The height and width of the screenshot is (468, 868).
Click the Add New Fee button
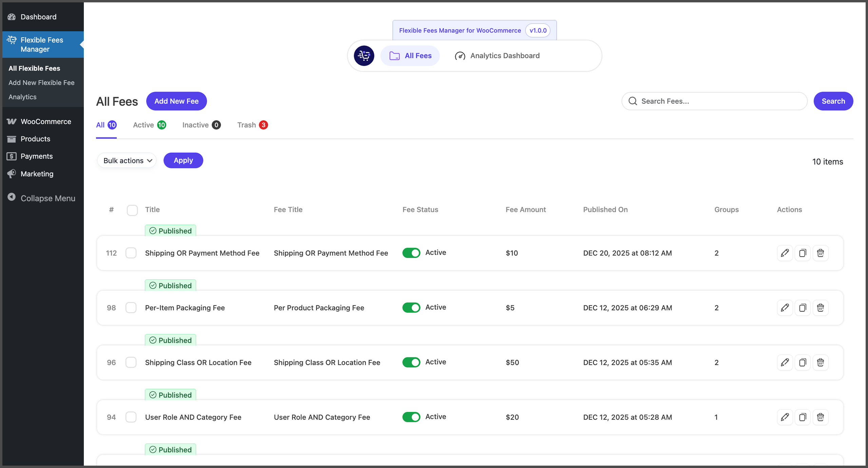pyautogui.click(x=176, y=101)
